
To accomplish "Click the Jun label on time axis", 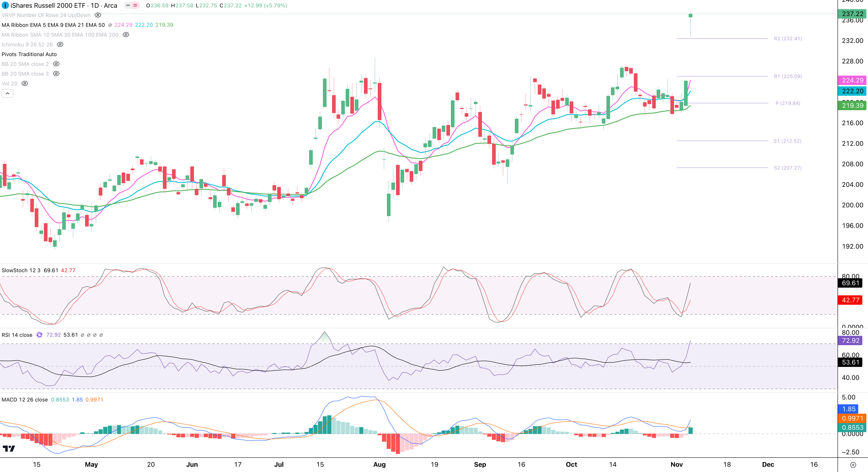I will click(192, 465).
